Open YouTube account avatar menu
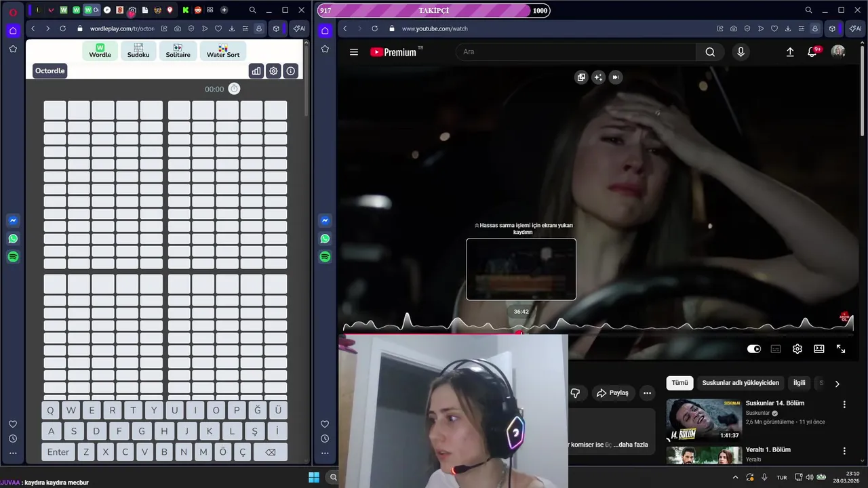This screenshot has height=488, width=868. [838, 52]
